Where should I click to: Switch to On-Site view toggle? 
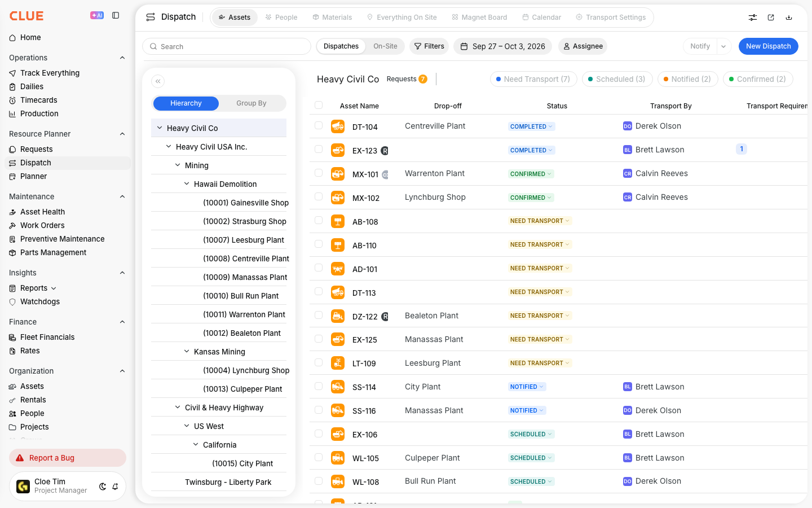point(385,46)
